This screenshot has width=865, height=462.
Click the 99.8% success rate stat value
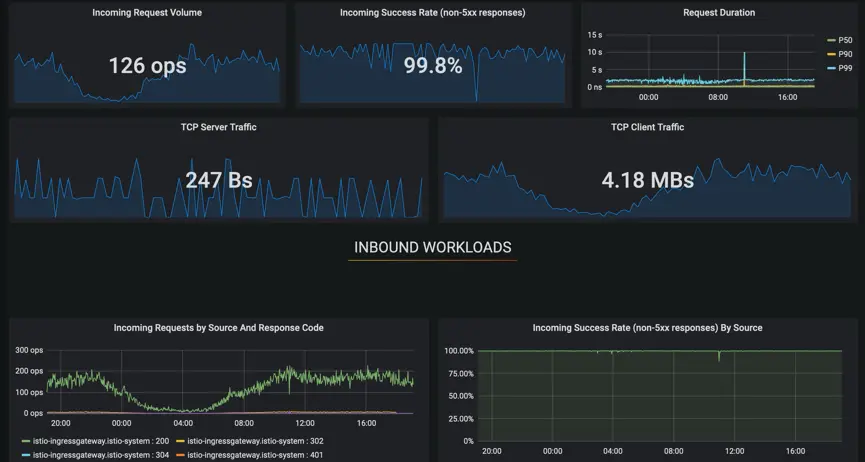[x=433, y=66]
